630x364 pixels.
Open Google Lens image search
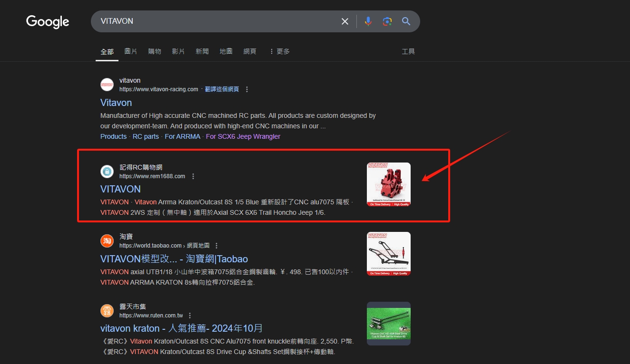coord(387,21)
